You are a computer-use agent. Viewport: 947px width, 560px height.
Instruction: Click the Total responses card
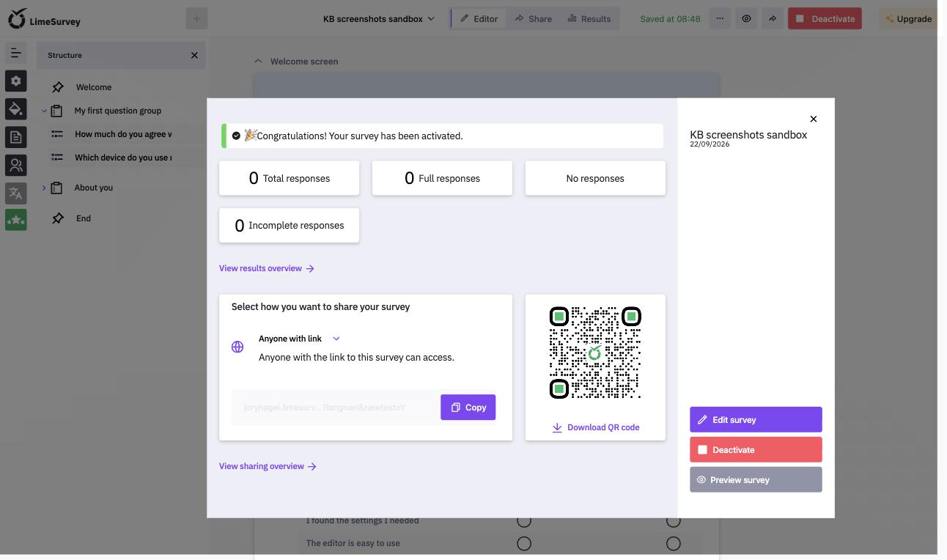coord(290,178)
